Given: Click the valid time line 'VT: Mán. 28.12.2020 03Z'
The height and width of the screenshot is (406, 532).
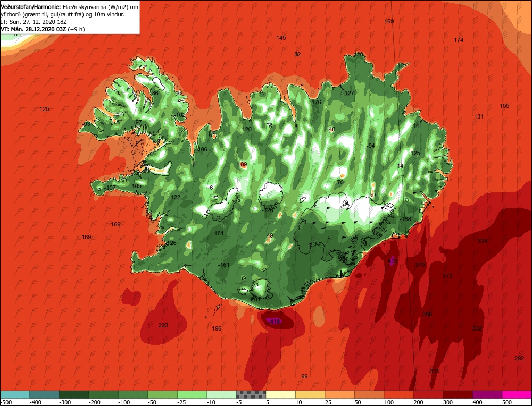Looking at the screenshot, I should tap(33, 29).
